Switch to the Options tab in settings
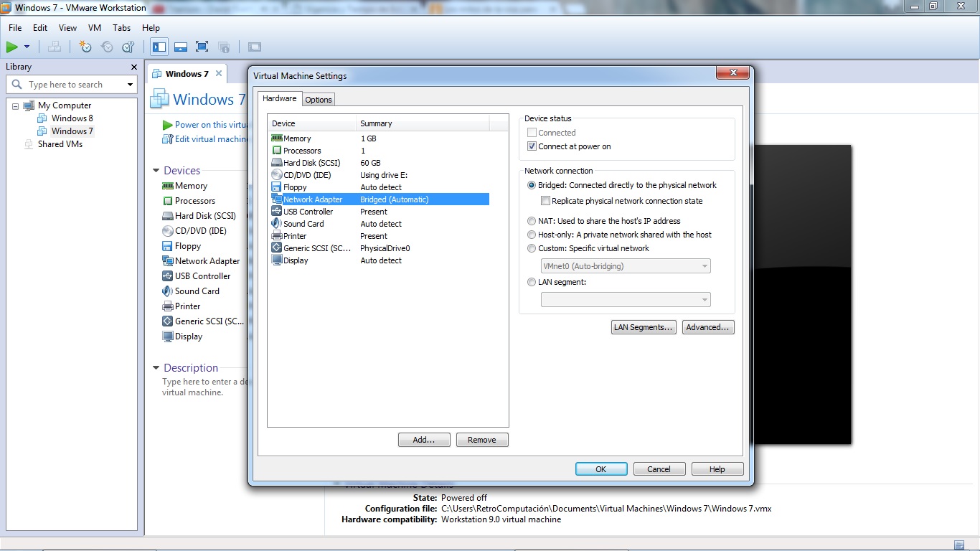This screenshot has width=980, height=551. 319,100
